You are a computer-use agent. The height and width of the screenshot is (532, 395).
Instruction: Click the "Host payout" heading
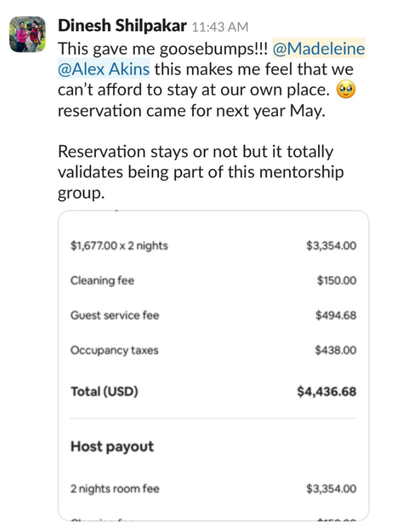[112, 446]
